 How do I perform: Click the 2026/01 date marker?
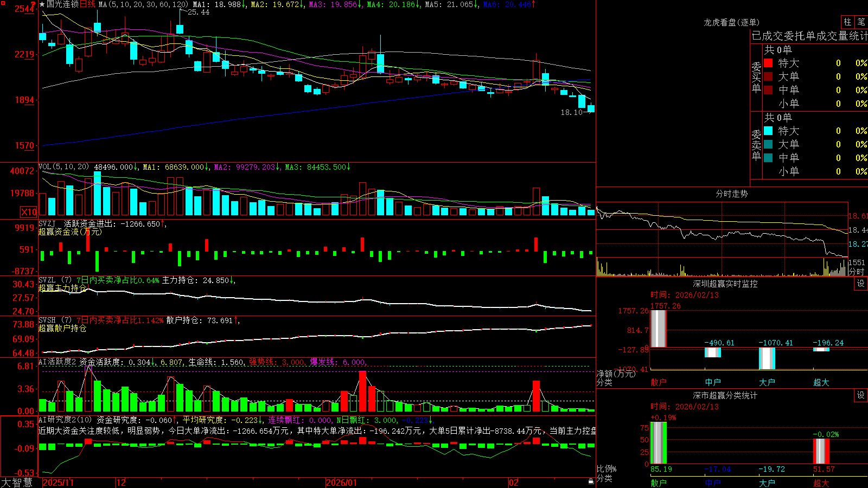342,483
